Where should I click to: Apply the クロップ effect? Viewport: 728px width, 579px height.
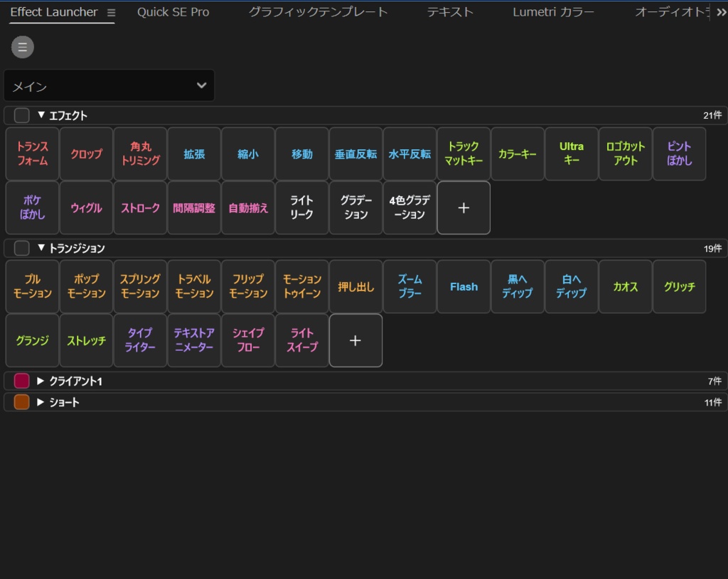tap(86, 153)
